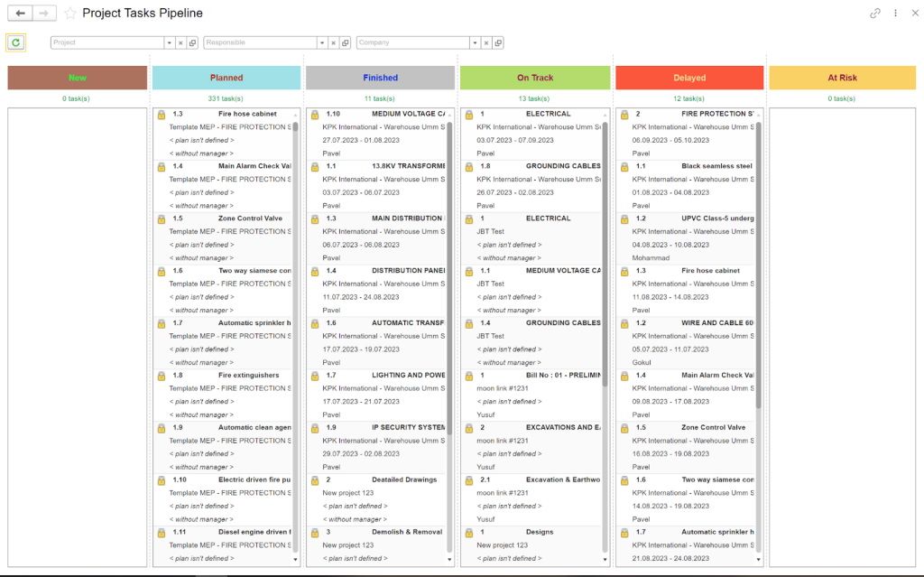Click lock icon of 2.1 Excavation & Earthwork task

[x=469, y=480]
